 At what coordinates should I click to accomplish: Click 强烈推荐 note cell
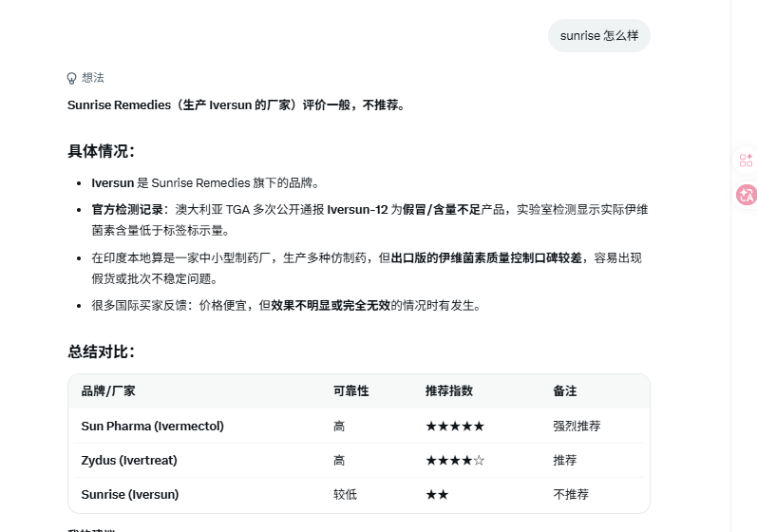[577, 427]
